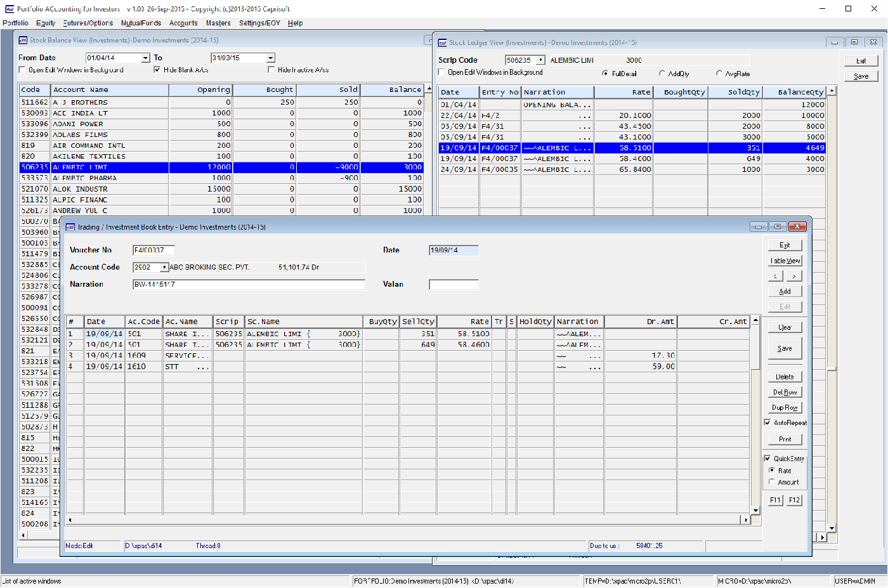
Task: Select the AddQty radio option
Action: click(x=662, y=74)
